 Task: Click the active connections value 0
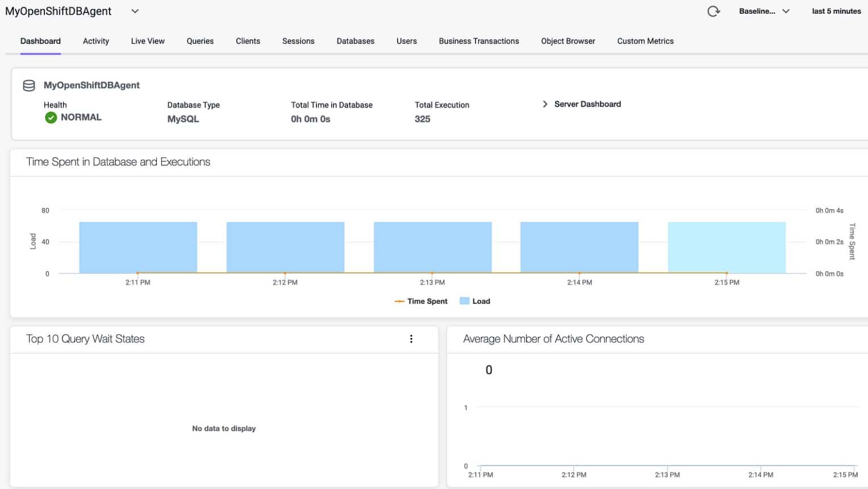(x=489, y=370)
